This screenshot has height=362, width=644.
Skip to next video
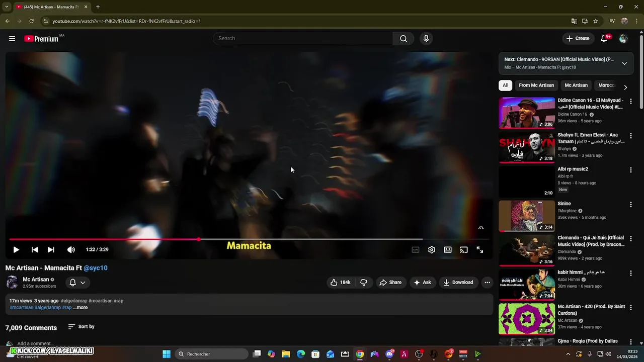pos(51,249)
